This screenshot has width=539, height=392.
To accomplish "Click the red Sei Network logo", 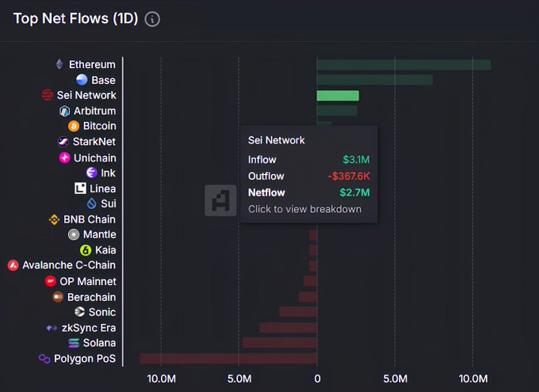I will click(48, 95).
